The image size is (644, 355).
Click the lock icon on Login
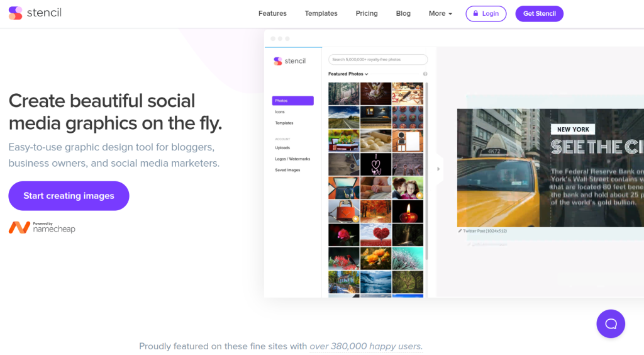point(475,14)
